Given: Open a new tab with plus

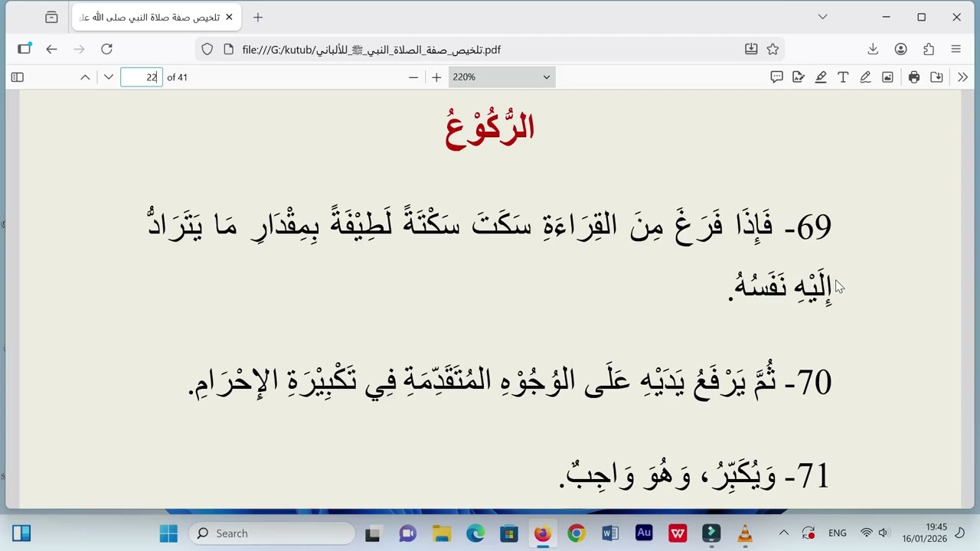Looking at the screenshot, I should point(258,17).
